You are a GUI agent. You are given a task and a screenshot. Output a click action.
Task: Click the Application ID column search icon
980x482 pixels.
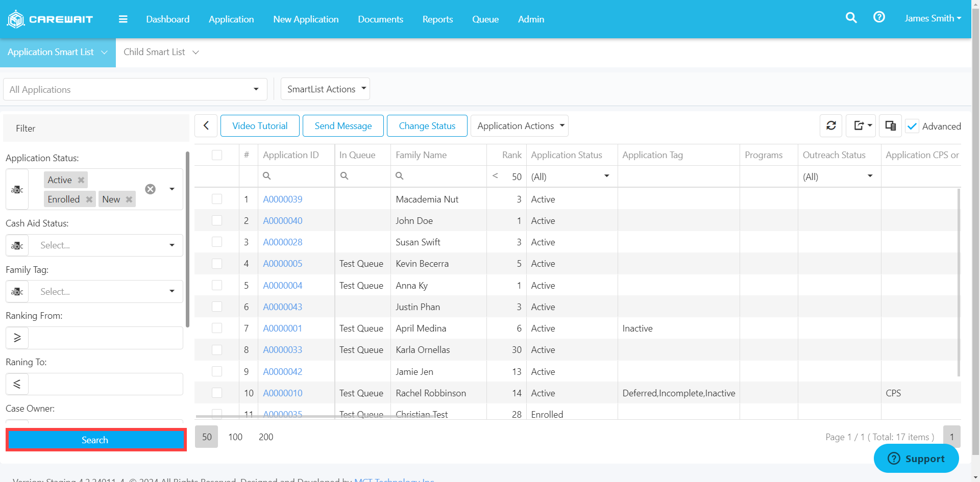(266, 176)
